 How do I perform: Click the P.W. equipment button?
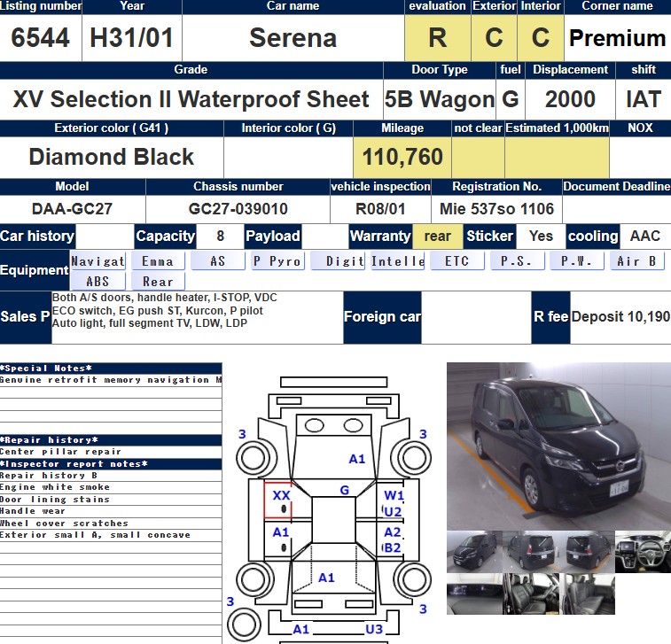(x=577, y=260)
